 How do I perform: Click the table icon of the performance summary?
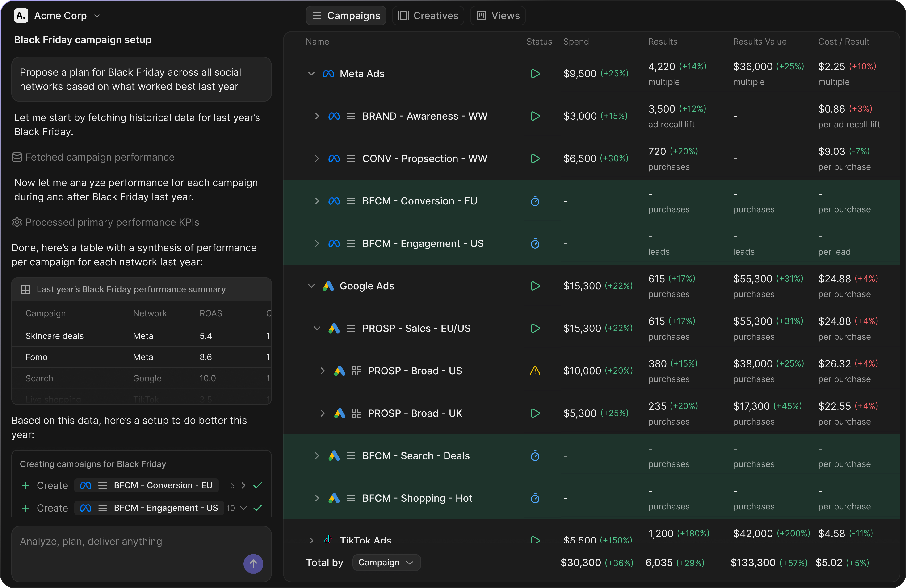25,290
